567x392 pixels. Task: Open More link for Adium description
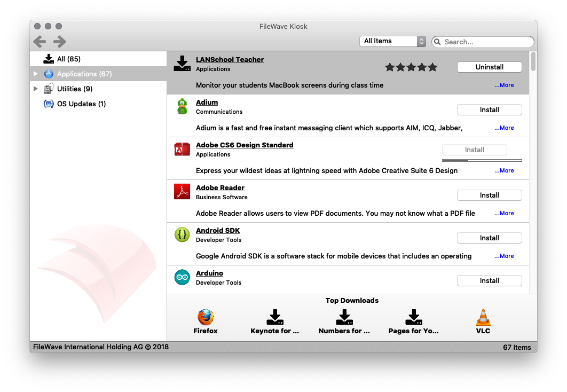[x=504, y=128]
